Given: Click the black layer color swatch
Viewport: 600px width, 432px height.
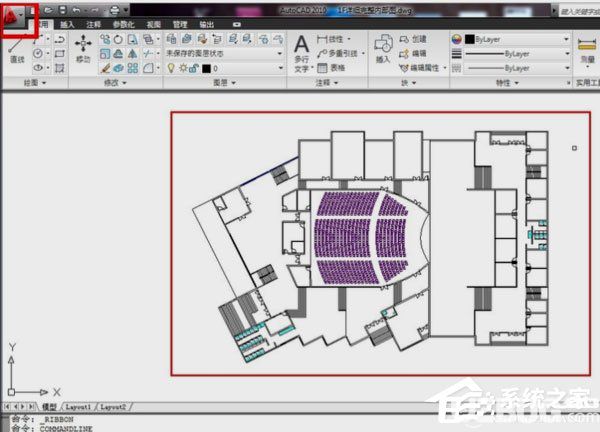Looking at the screenshot, I should click(206, 68).
